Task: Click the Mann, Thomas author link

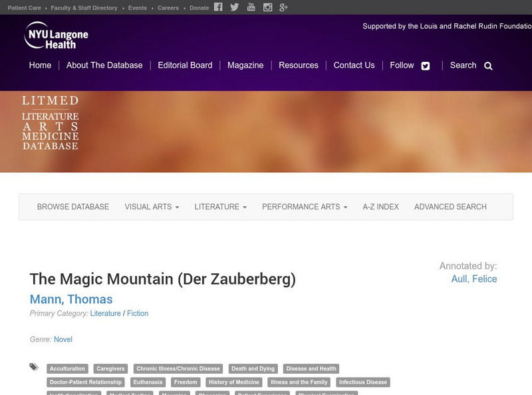Action: [70, 299]
